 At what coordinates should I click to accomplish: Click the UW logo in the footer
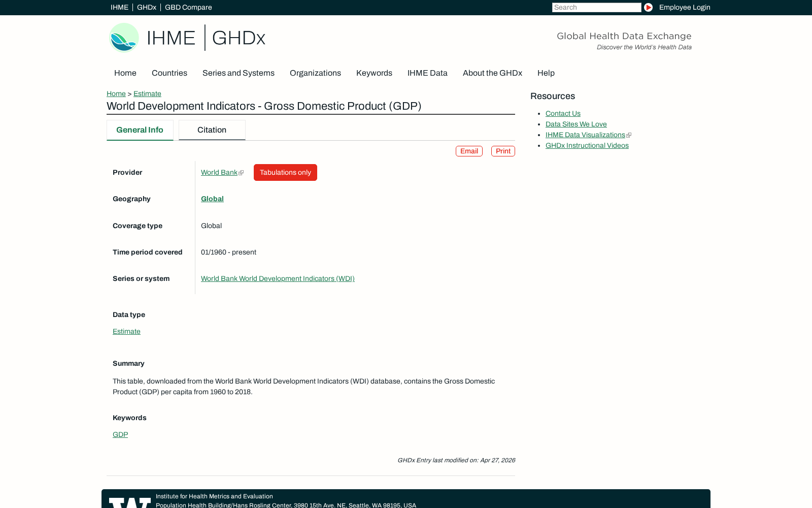coord(130,503)
